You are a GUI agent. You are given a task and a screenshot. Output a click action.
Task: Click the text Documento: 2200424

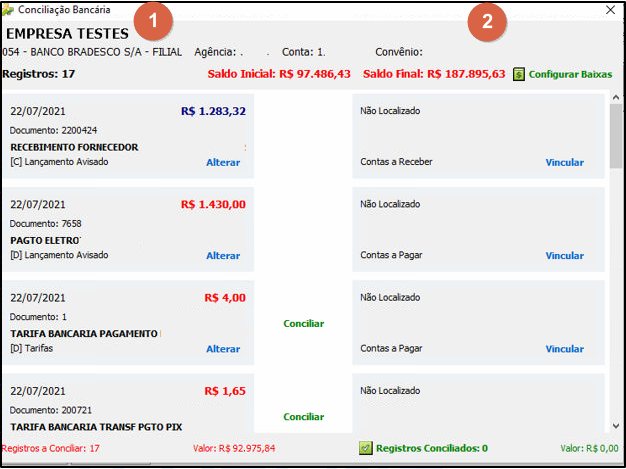pos(53,131)
